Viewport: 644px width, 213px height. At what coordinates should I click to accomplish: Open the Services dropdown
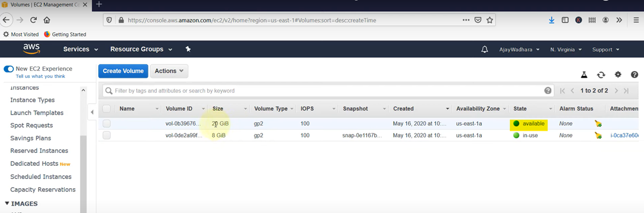pos(81,49)
